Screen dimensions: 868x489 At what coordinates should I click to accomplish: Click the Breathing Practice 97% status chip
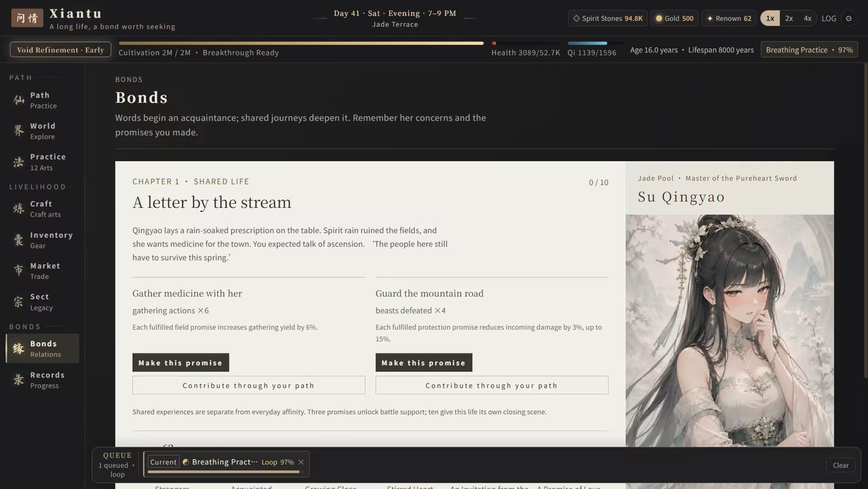(x=809, y=50)
